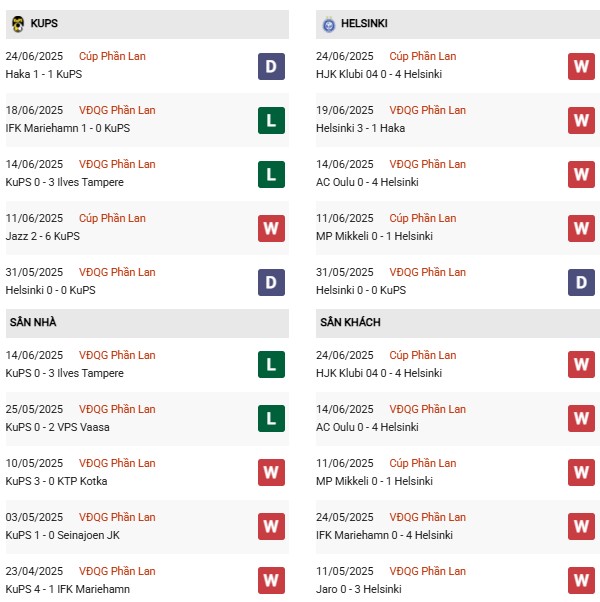600x602 pixels.
Task: Click the D badge for Haka 1 - 1 KuPS
Action: tap(271, 66)
